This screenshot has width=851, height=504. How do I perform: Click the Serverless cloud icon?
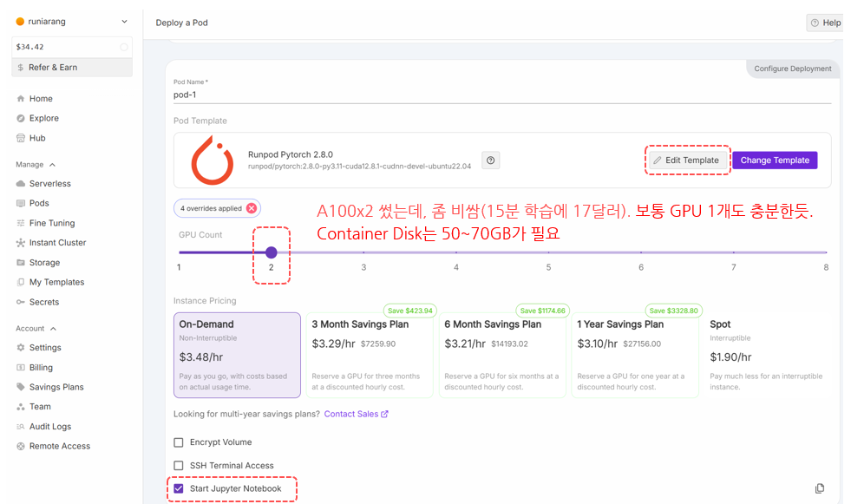[x=21, y=183]
